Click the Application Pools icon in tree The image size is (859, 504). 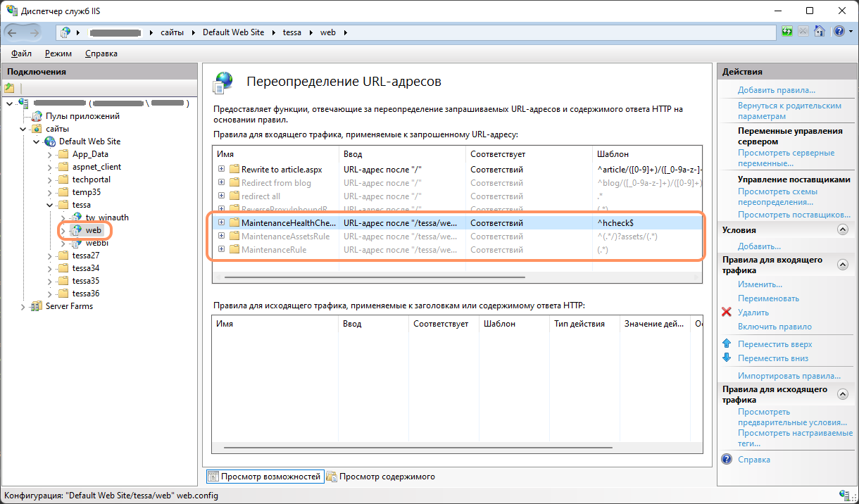[x=37, y=116]
